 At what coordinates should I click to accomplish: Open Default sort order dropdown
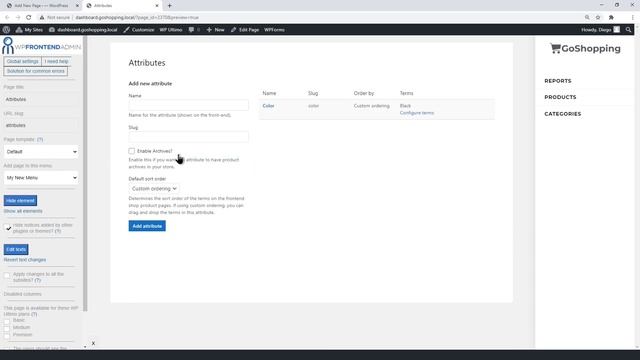pos(154,189)
